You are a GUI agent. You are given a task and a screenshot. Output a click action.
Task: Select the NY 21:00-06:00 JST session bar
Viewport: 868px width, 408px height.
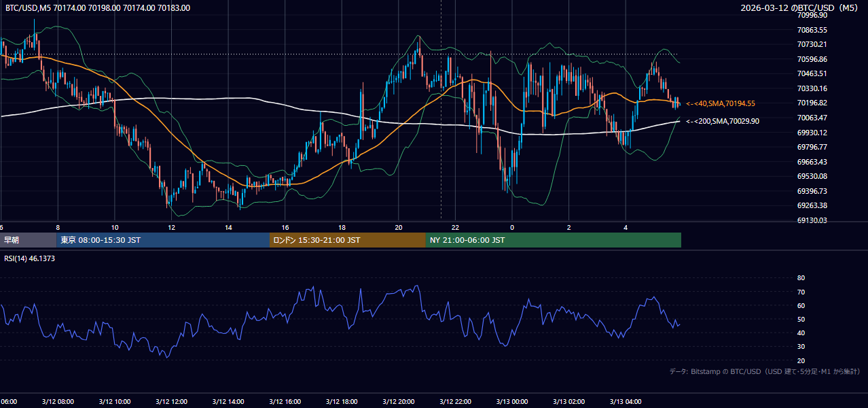click(554, 240)
